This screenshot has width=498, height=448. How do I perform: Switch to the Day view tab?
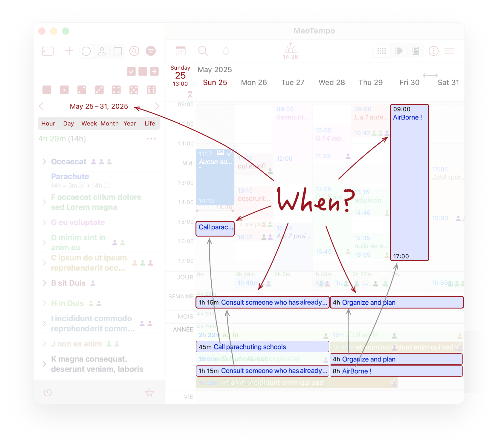pos(68,124)
